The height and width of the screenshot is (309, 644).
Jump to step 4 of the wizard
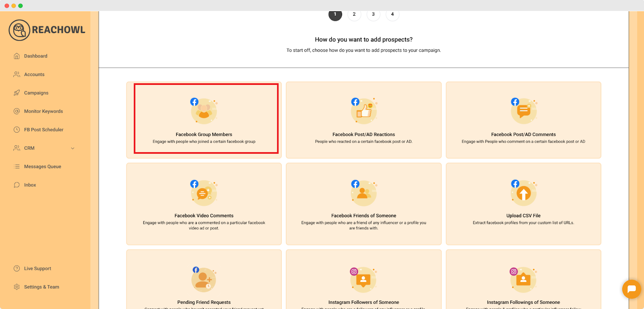click(392, 14)
